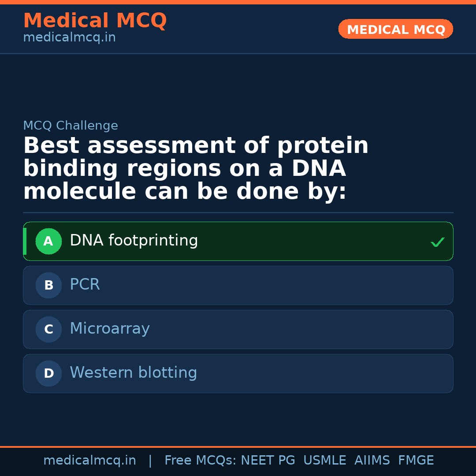Click the question heading text
Viewport: 476px width, 476px height.
196,169
